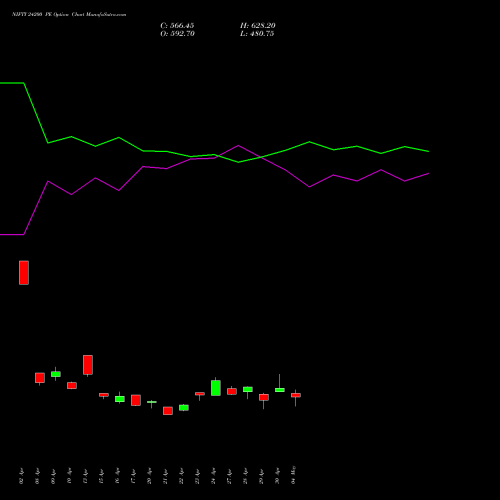Select the 30 Apr date label
Screen dimensions: 500x500
(x=278, y=477)
